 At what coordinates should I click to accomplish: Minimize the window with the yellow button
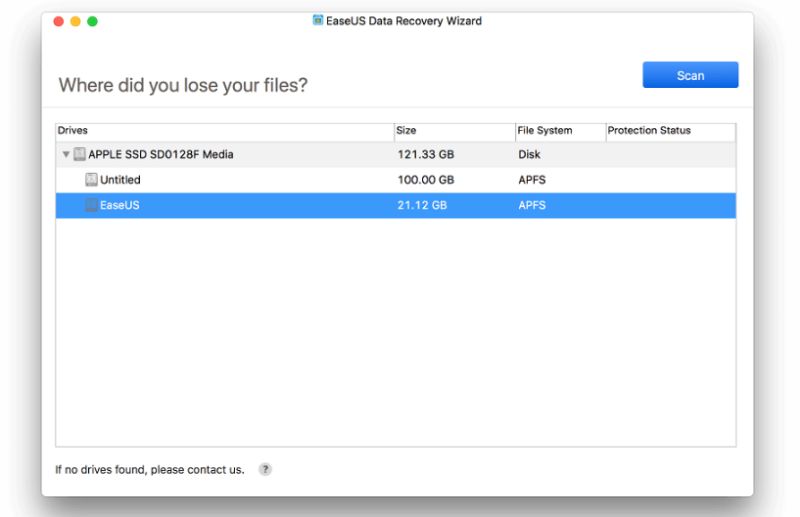click(x=76, y=21)
